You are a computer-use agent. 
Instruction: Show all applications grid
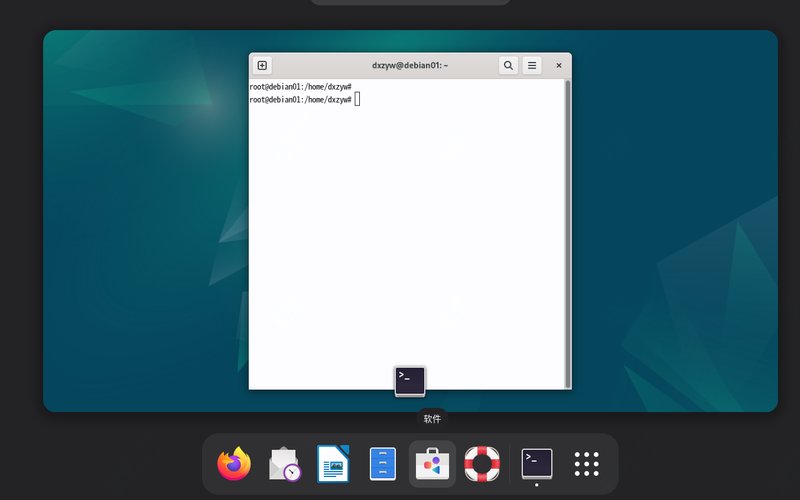[x=586, y=464]
